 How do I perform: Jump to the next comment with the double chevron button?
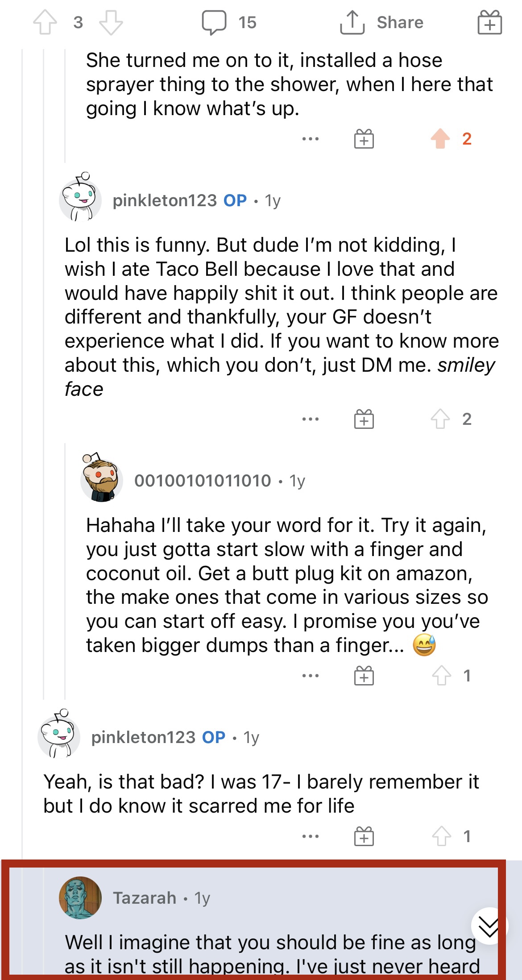click(489, 926)
